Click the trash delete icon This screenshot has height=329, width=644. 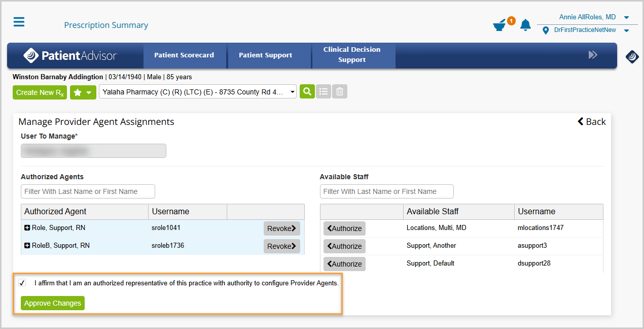pyautogui.click(x=340, y=91)
